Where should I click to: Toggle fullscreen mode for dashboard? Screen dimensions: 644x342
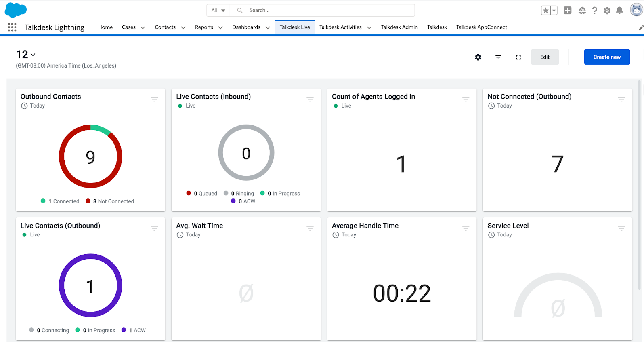(x=518, y=57)
